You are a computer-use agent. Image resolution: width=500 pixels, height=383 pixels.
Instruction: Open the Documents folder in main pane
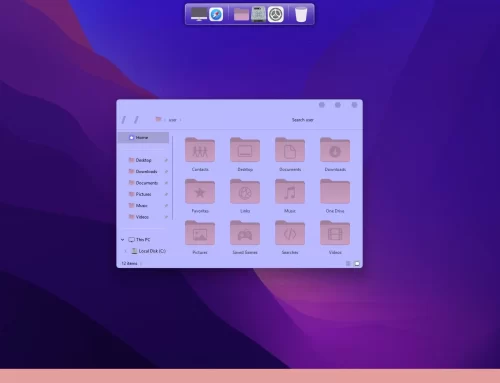tap(290, 154)
